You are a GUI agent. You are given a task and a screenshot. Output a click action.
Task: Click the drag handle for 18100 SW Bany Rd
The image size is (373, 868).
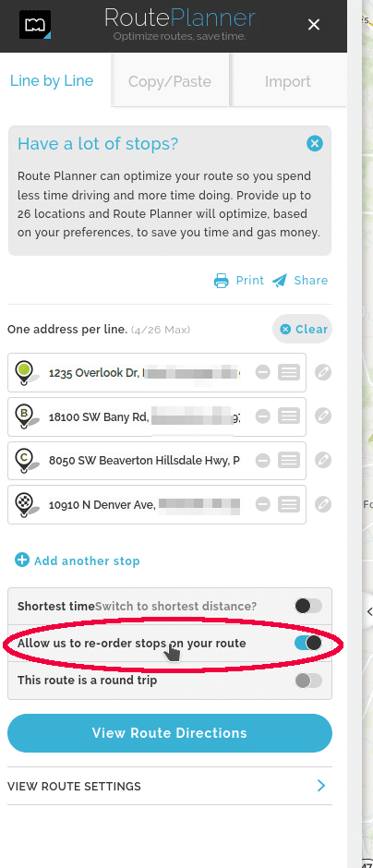tap(289, 416)
